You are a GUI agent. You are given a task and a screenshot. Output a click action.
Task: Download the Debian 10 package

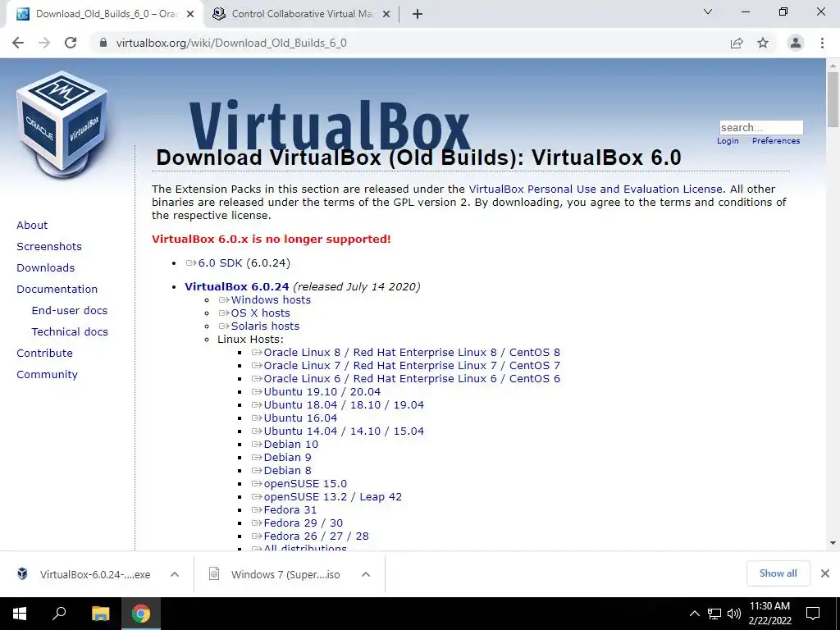291,444
